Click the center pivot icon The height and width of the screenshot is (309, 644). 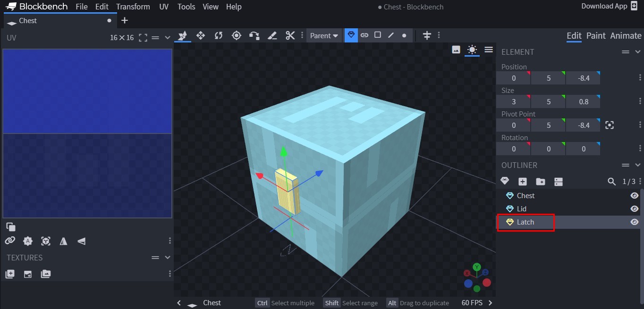pyautogui.click(x=610, y=125)
